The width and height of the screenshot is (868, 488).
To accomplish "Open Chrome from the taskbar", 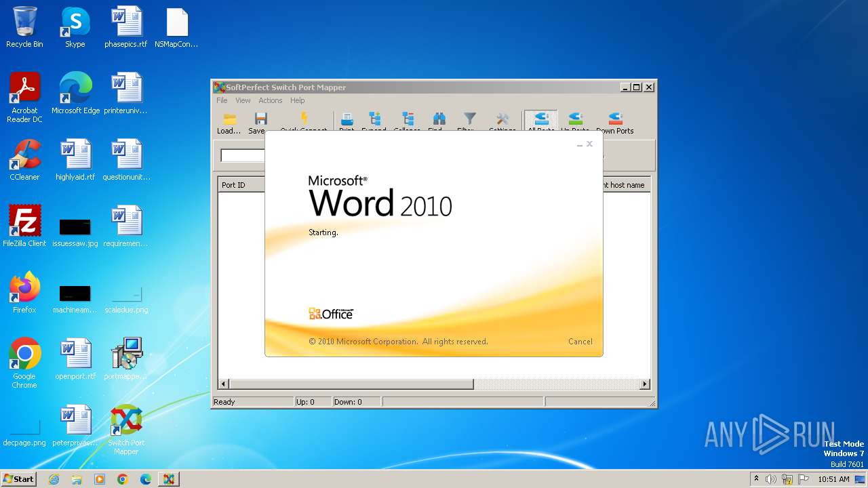I will (x=123, y=479).
